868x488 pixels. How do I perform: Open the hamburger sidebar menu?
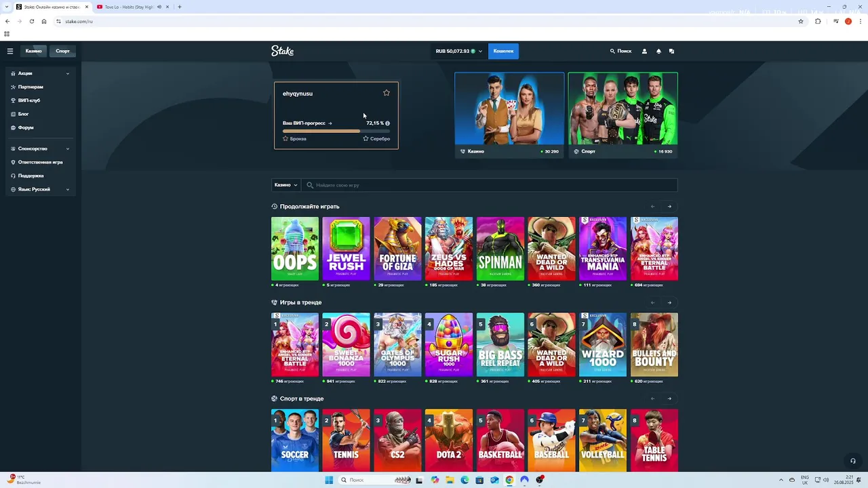coord(10,51)
